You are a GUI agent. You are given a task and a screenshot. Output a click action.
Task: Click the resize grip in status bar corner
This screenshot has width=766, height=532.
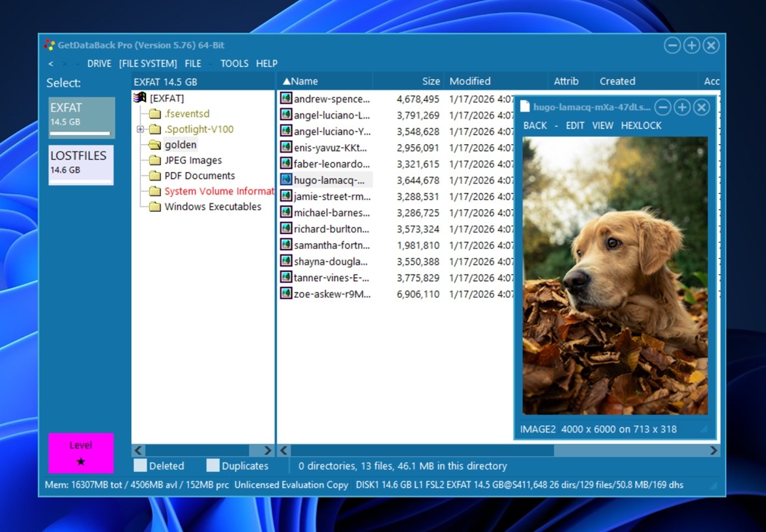pos(713,485)
